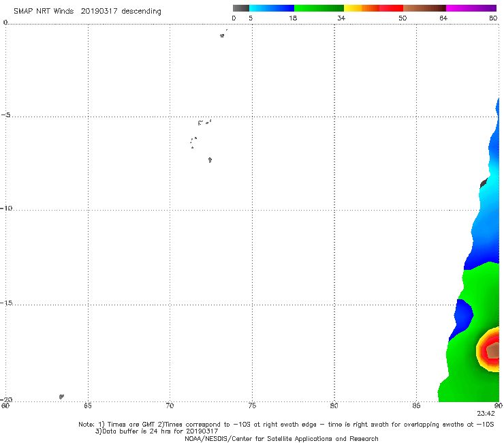Click the data buffer note line
Viewport: 504px width, 443px height.
click(x=157, y=431)
